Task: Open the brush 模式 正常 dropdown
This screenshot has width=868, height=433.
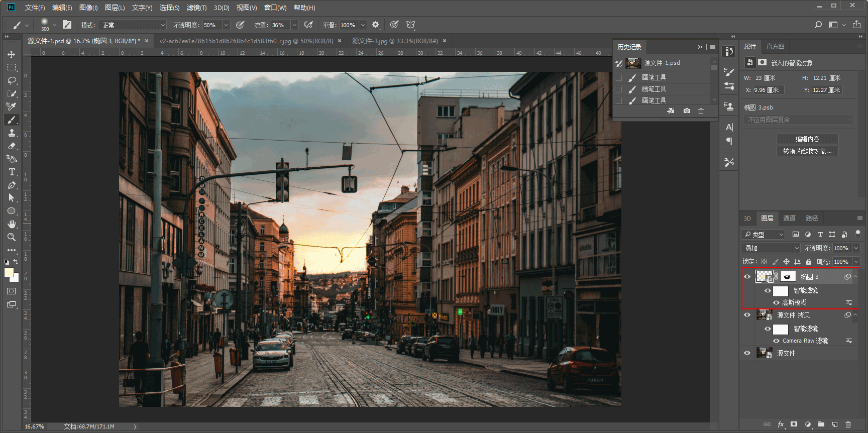Action: point(133,25)
